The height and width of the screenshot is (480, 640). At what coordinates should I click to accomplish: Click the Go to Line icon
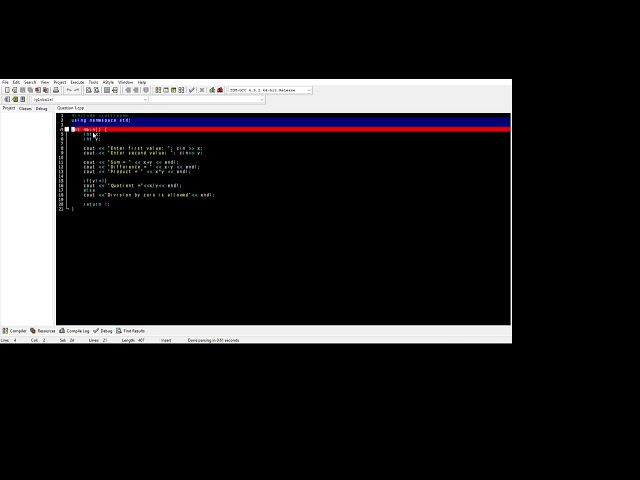click(115, 90)
